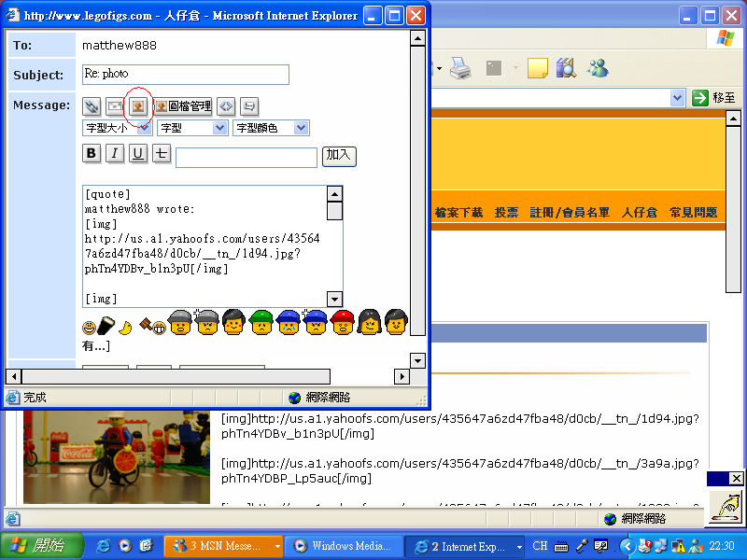
Task: Click the crying blue-cap emoticon
Action: coord(289,326)
